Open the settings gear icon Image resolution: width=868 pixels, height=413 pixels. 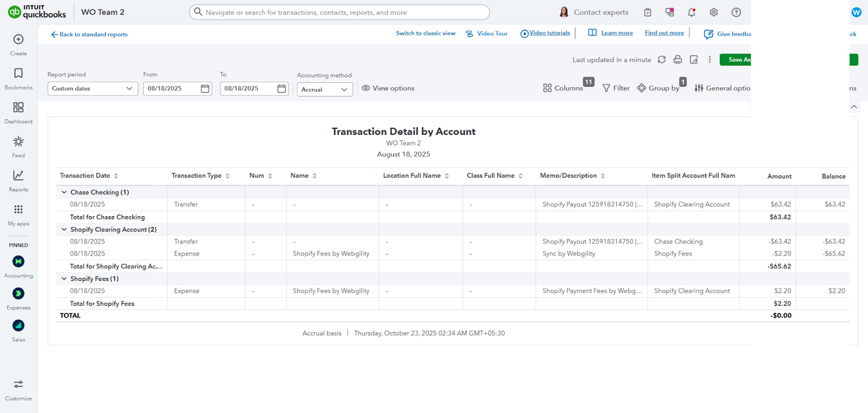point(714,12)
